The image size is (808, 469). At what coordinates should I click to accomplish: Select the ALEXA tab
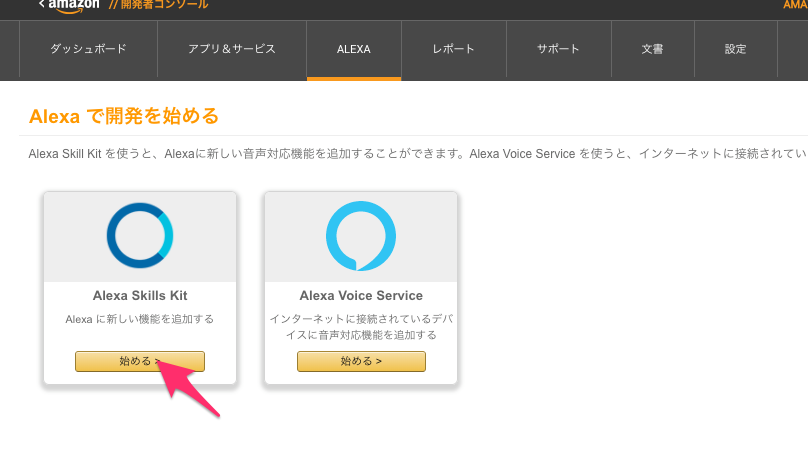click(354, 49)
